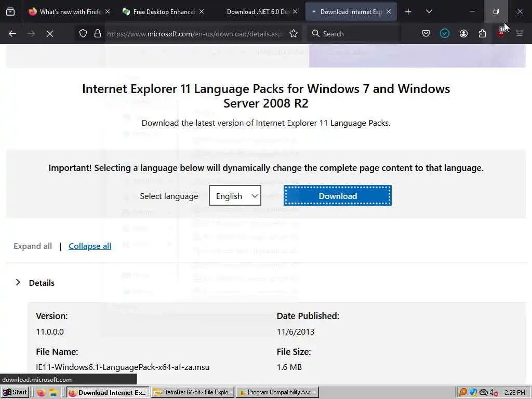Viewport: 532px width, 399px height.
Task: Click the microsoft.com address bar
Action: [x=194, y=34]
